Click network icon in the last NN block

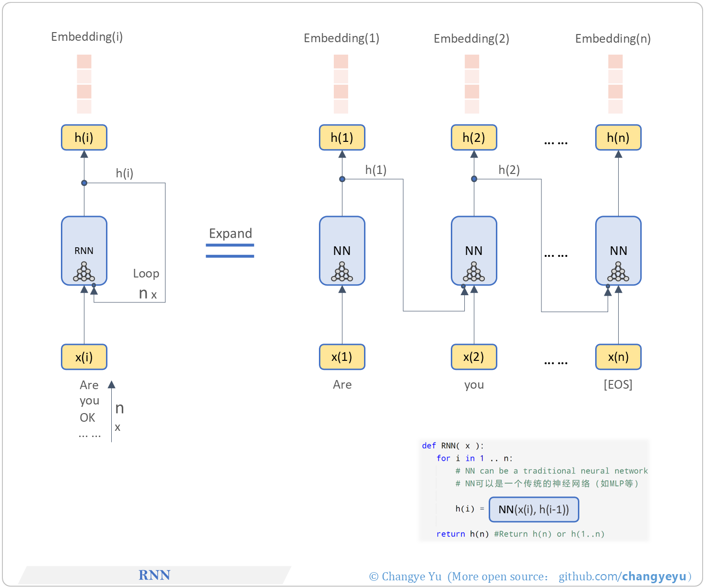(618, 272)
